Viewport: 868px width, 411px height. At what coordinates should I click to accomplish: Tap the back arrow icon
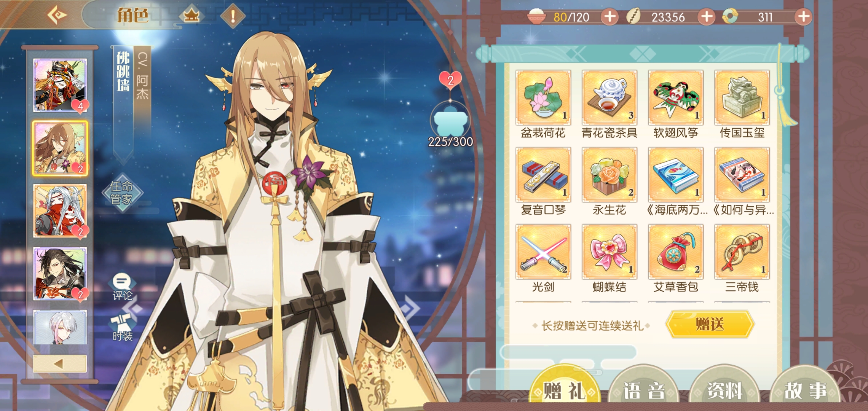click(x=57, y=15)
